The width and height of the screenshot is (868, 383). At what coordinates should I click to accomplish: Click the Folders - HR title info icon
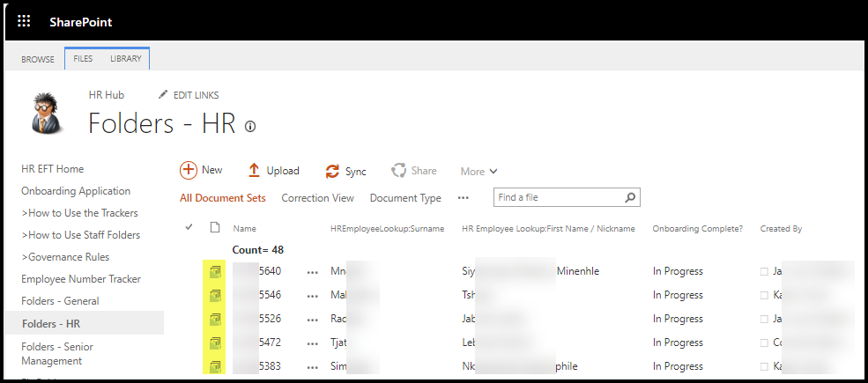tap(250, 127)
